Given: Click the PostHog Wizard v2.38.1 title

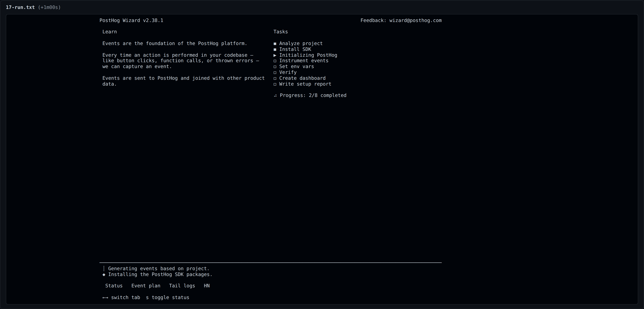Looking at the screenshot, I should coord(131,20).
